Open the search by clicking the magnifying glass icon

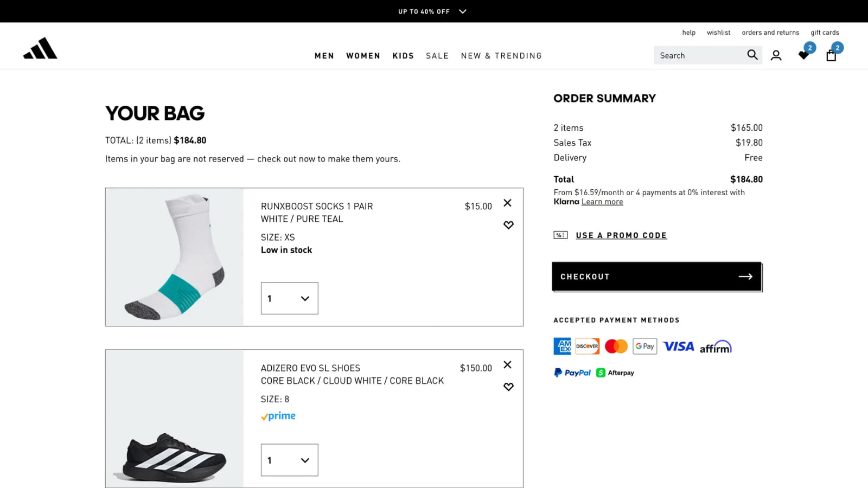[x=752, y=55]
